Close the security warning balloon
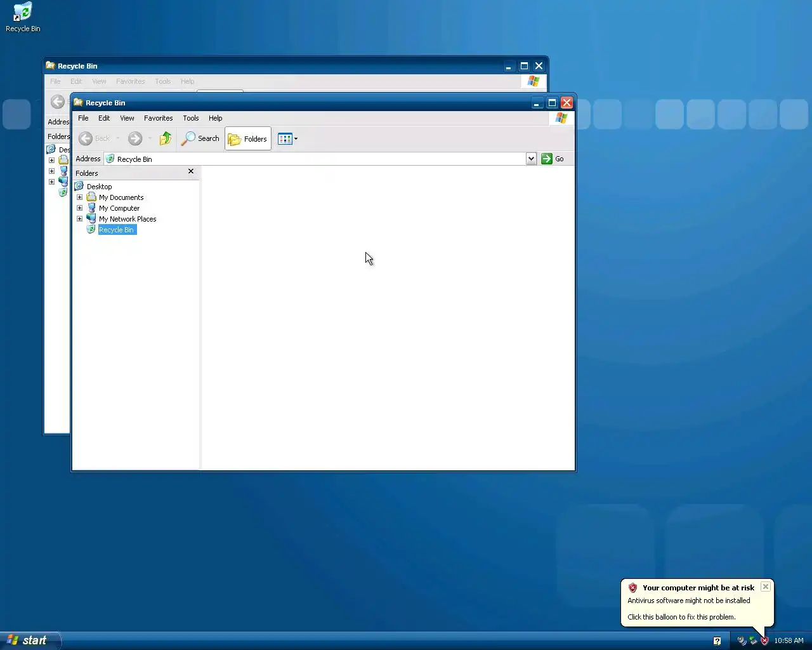The image size is (812, 650). coord(766,587)
